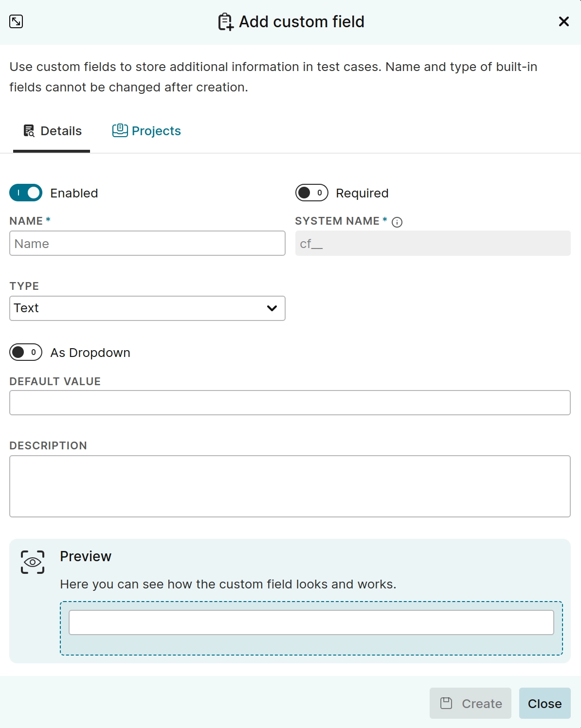Focus the Name input field
Viewport: 581px width, 728px height.
(x=147, y=244)
